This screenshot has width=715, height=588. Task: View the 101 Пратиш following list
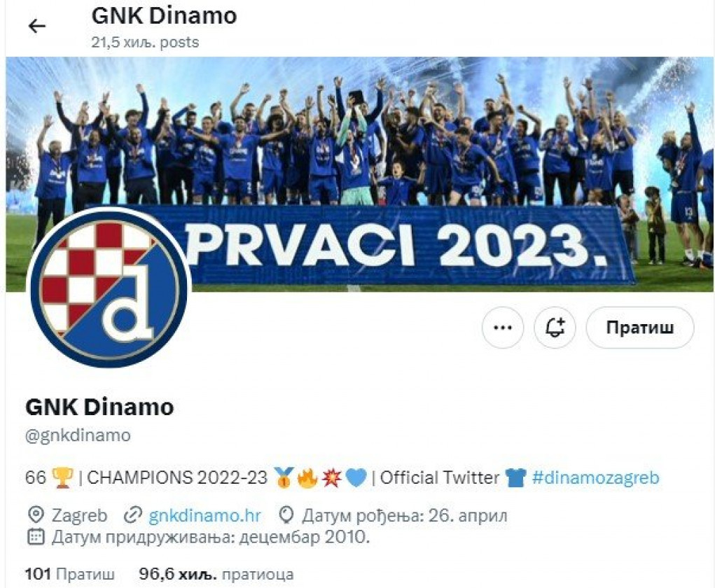[x=70, y=574]
